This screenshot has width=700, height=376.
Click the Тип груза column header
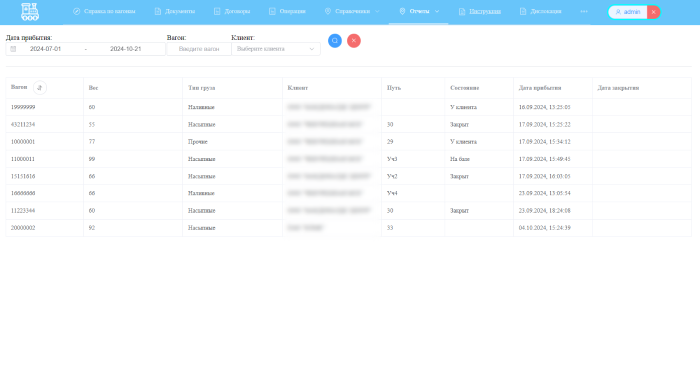201,88
